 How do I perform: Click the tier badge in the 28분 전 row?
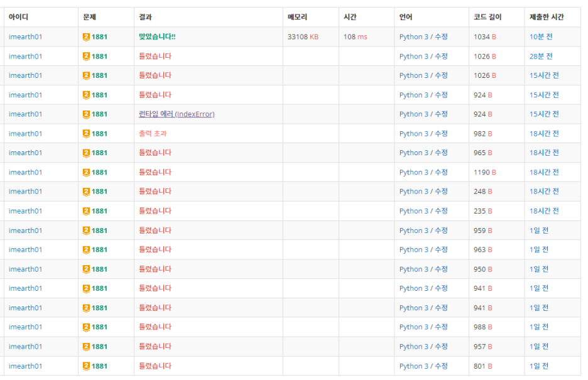(x=86, y=56)
